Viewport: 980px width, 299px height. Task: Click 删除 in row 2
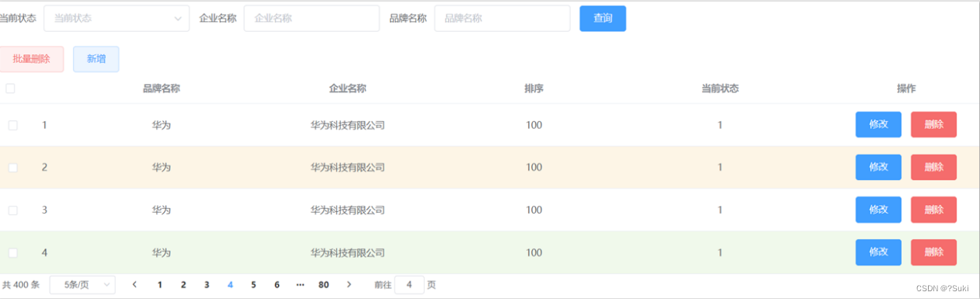(x=933, y=167)
